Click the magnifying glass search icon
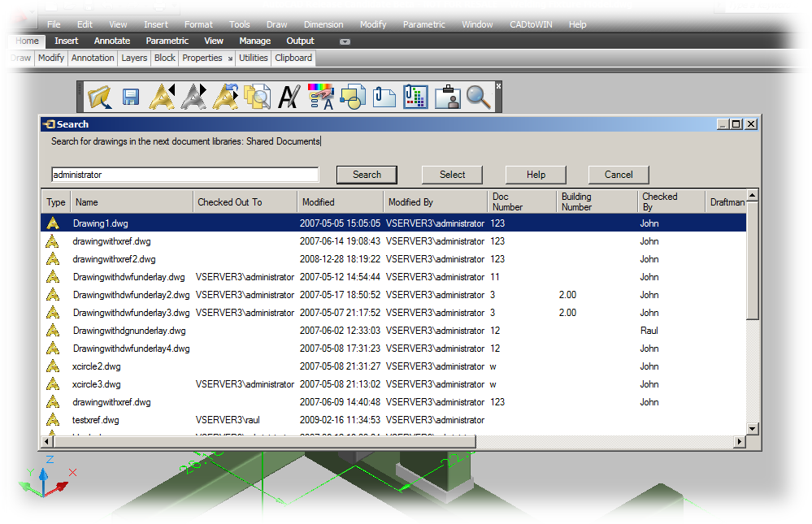Screen dimensions: 812x524 point(479,97)
